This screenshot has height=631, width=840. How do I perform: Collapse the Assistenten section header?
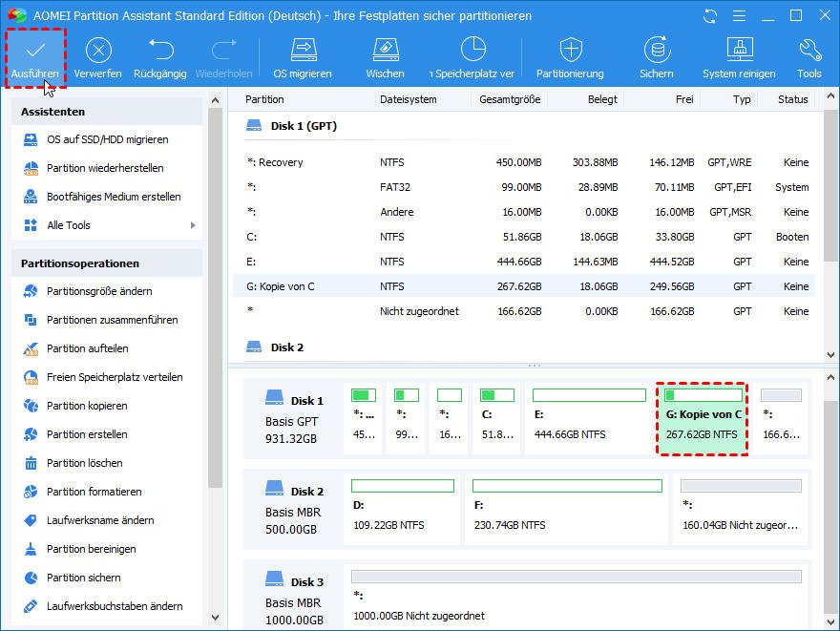pos(107,112)
